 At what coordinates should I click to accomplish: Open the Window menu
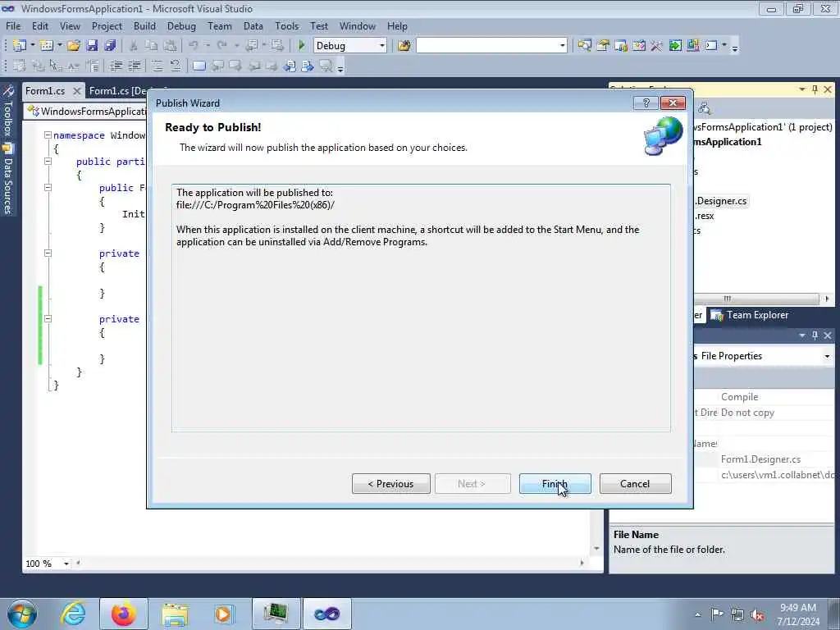tap(358, 25)
